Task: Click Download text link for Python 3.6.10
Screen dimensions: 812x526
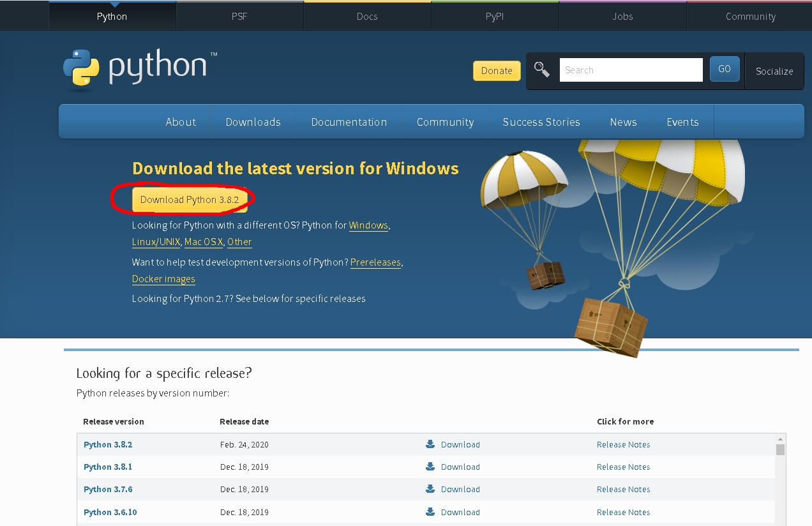Action: click(460, 512)
